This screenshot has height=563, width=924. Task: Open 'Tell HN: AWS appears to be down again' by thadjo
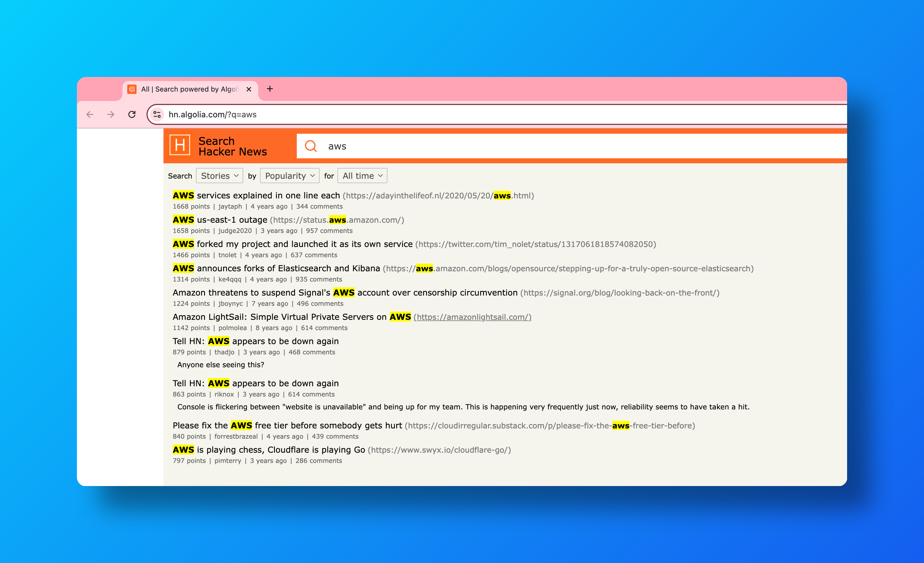256,341
